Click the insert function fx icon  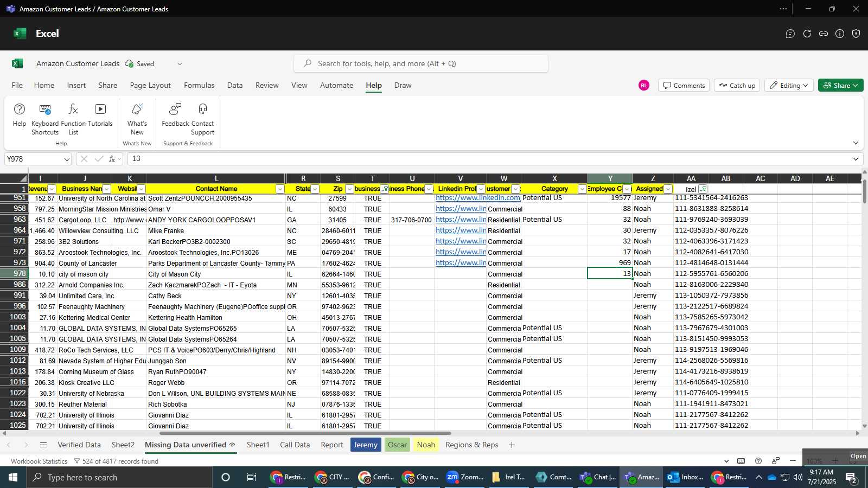click(112, 159)
